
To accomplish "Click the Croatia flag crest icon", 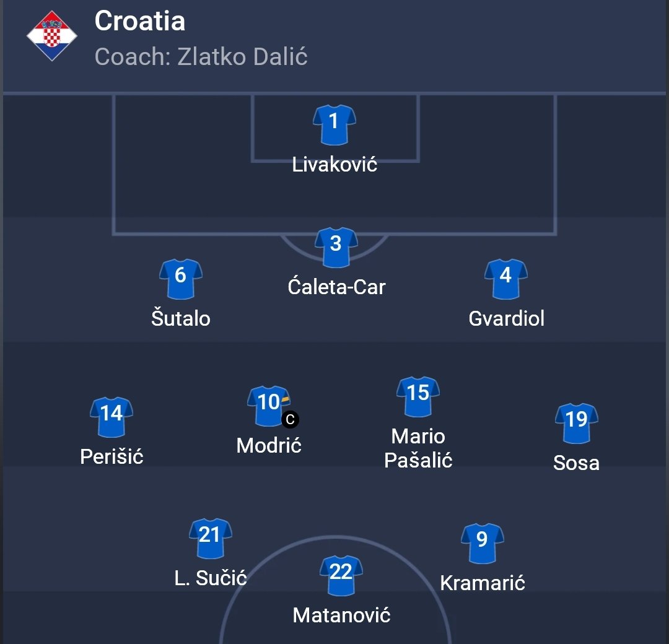I will click(51, 36).
